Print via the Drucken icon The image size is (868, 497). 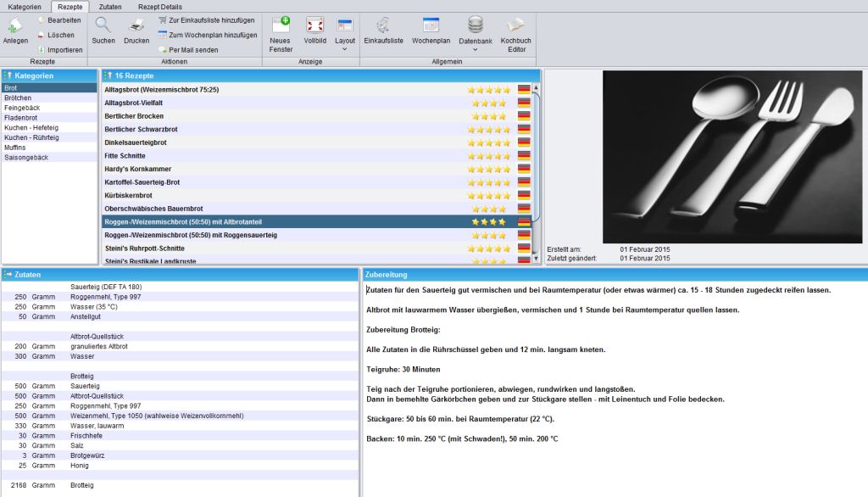[136, 25]
